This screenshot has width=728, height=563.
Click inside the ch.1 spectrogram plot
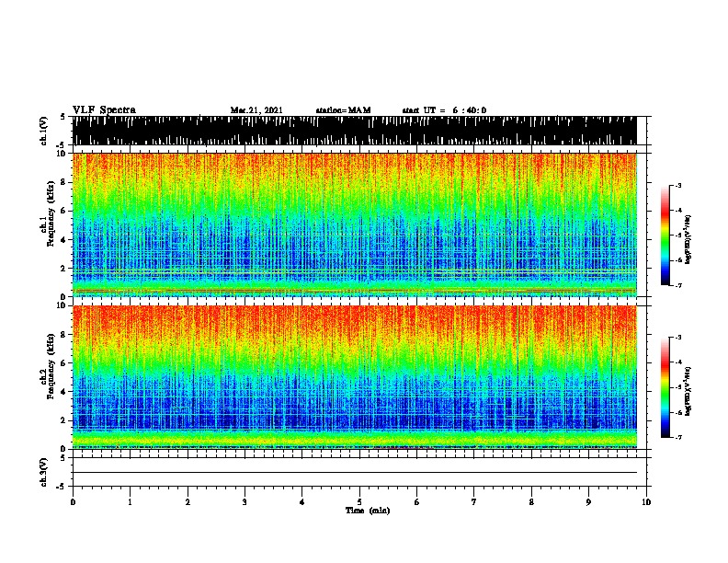point(354,224)
